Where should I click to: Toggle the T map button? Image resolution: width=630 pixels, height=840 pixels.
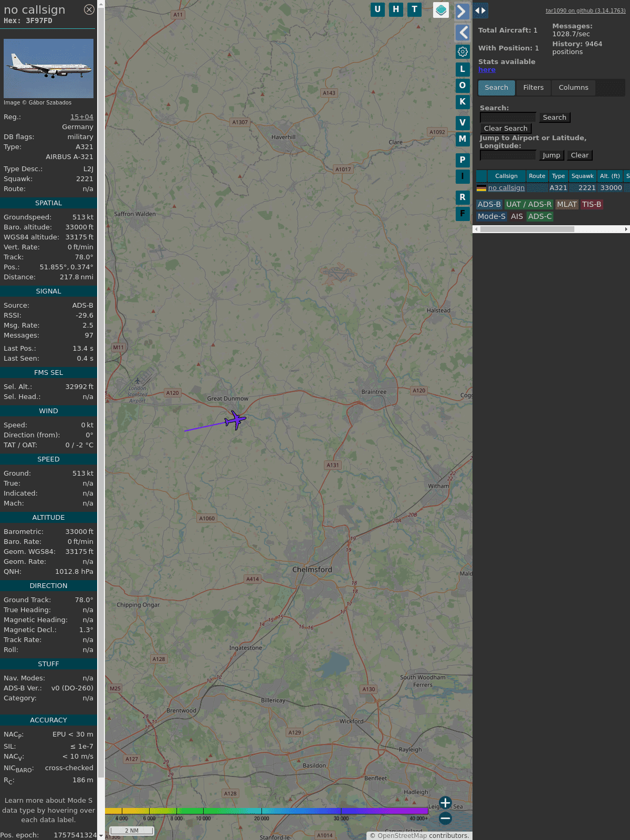click(x=415, y=9)
